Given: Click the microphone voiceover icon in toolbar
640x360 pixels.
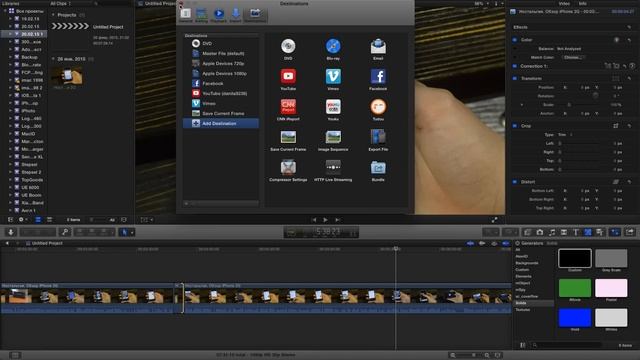Looking at the screenshot, I should [x=11, y=232].
